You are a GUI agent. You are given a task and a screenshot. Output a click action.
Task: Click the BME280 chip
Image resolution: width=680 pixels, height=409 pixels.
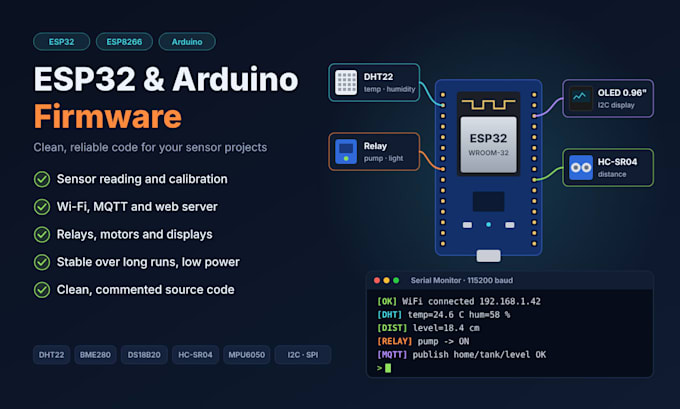pyautogui.click(x=95, y=355)
